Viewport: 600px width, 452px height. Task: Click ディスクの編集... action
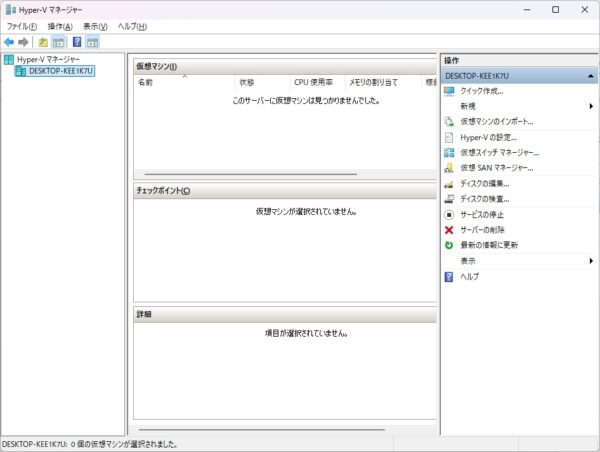pos(484,184)
